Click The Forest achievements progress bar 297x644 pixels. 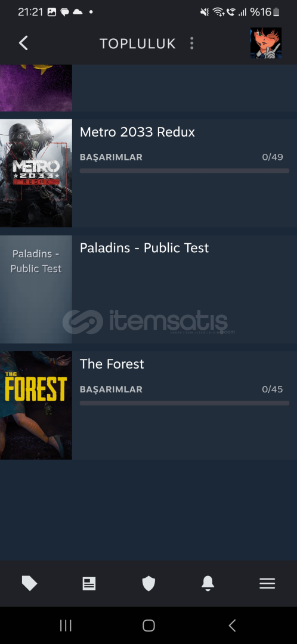(x=184, y=403)
